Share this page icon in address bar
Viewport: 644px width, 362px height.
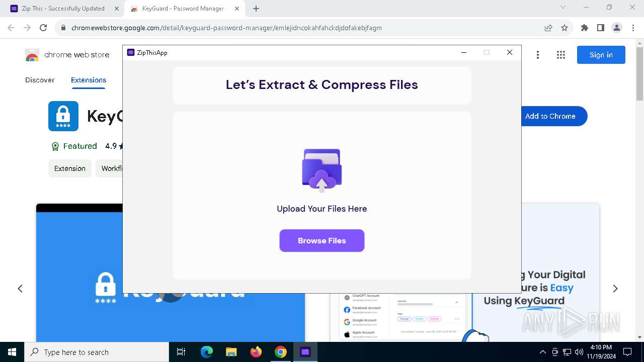tap(548, 28)
